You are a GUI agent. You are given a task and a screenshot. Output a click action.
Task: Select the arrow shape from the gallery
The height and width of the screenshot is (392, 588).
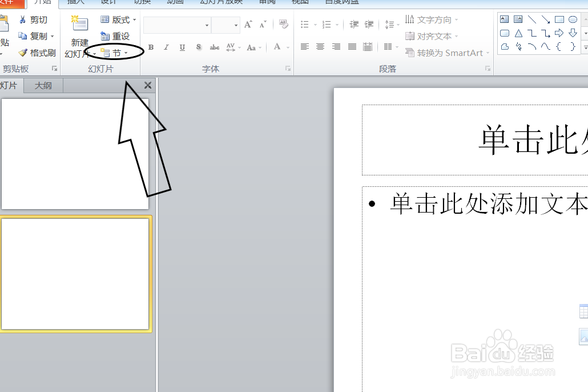pyautogui.click(x=559, y=33)
